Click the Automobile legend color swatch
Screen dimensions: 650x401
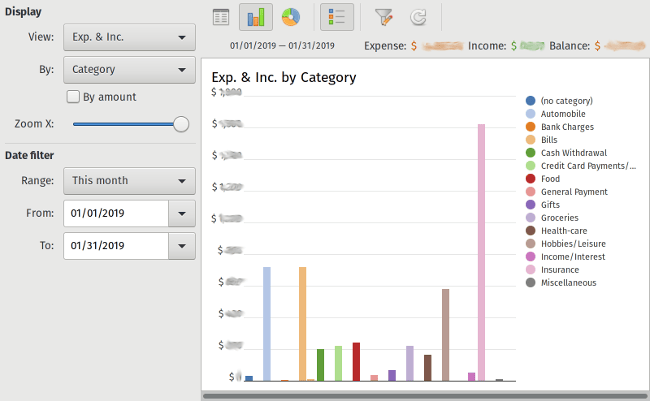530,114
